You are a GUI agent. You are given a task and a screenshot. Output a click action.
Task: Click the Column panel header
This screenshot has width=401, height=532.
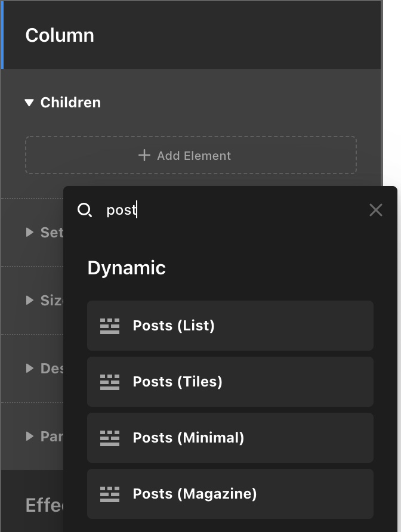[60, 35]
